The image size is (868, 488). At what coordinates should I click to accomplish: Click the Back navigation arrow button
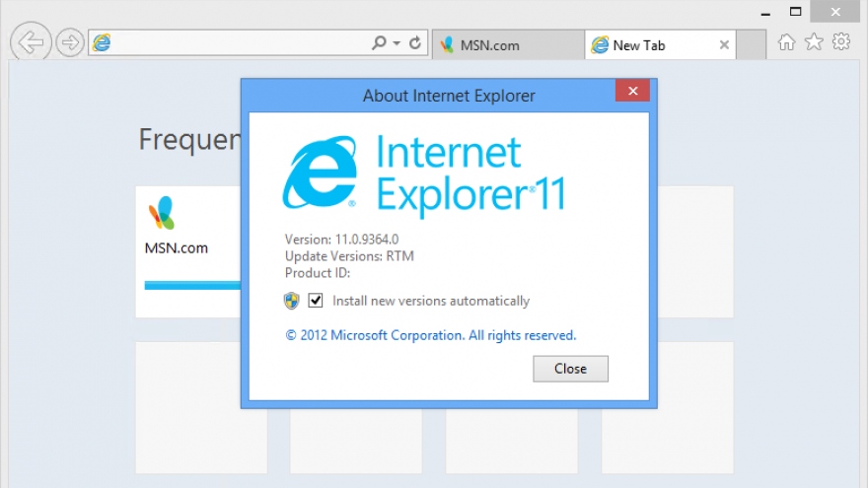[x=32, y=42]
